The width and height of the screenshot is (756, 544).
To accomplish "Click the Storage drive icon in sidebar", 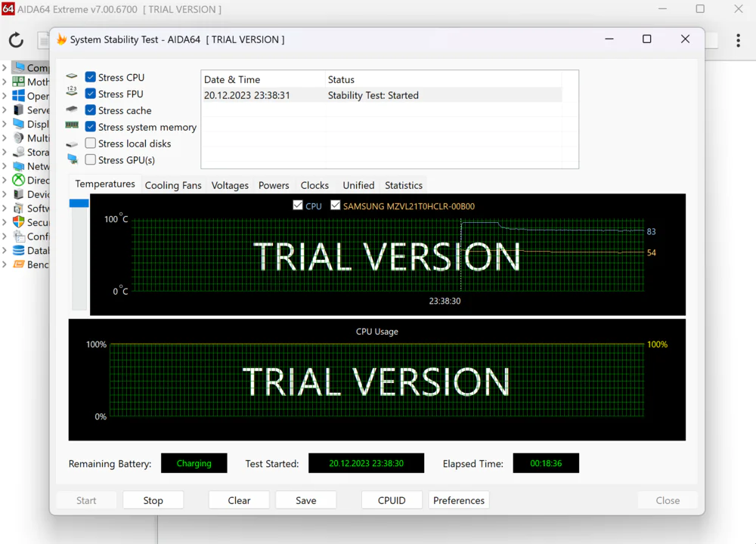I will click(18, 152).
